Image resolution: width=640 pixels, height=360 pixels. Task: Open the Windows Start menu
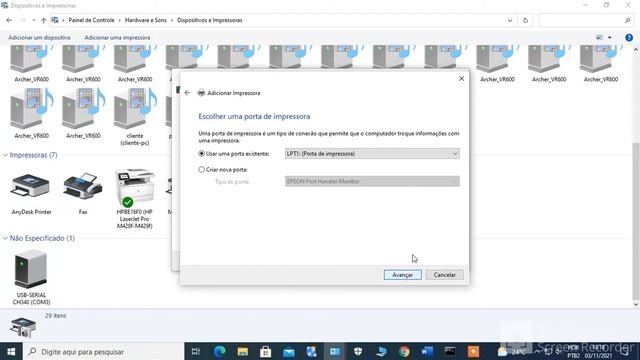11,351
